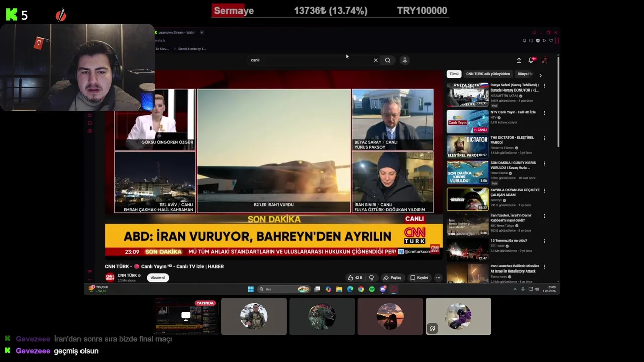This screenshot has width=644, height=362.
Task: Click the CNN TÜRK video title text
Action: coord(165,266)
